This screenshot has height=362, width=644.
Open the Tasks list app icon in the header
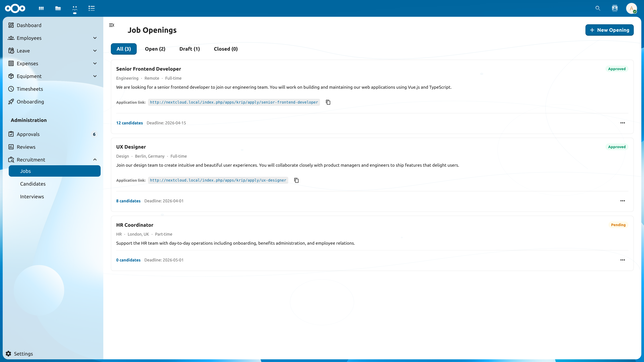click(91, 8)
